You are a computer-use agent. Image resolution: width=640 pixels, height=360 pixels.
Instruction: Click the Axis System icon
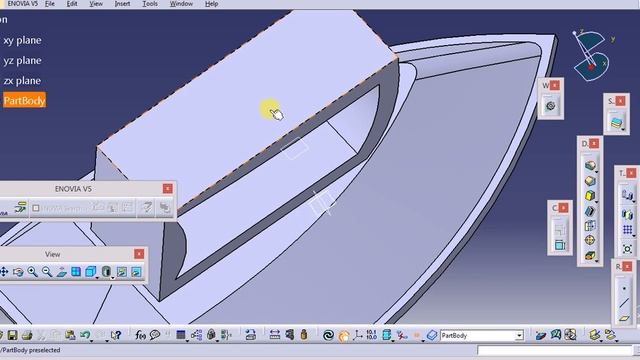[358, 336]
